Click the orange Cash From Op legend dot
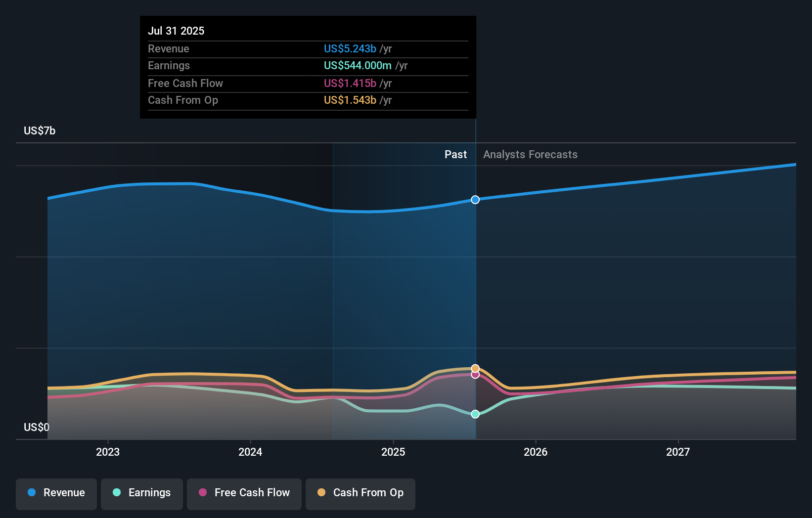 [321, 493]
